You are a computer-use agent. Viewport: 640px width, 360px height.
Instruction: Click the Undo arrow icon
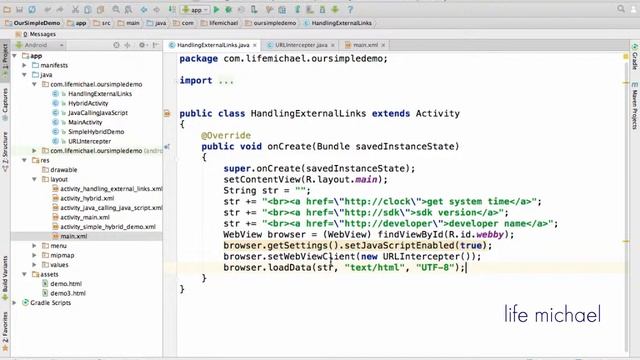[48, 9]
